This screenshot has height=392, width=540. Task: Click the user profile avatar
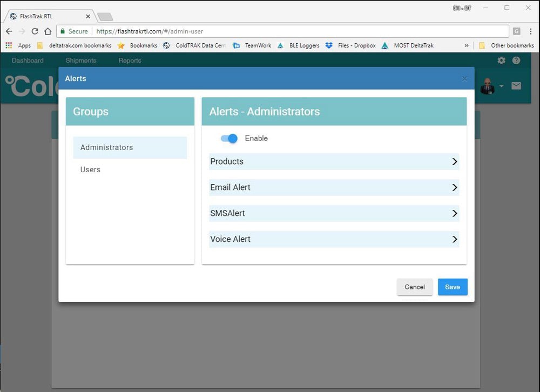487,86
